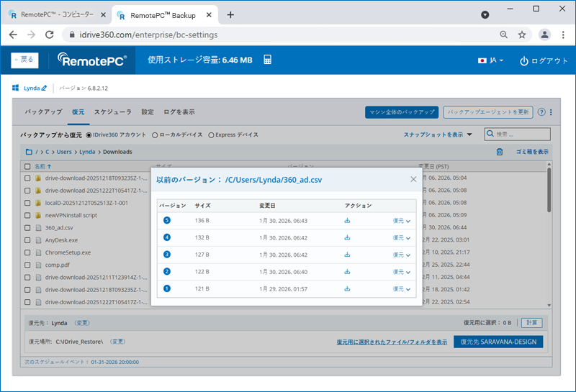Open browser zoom magnifier icon
The image size is (576, 392).
[503, 35]
